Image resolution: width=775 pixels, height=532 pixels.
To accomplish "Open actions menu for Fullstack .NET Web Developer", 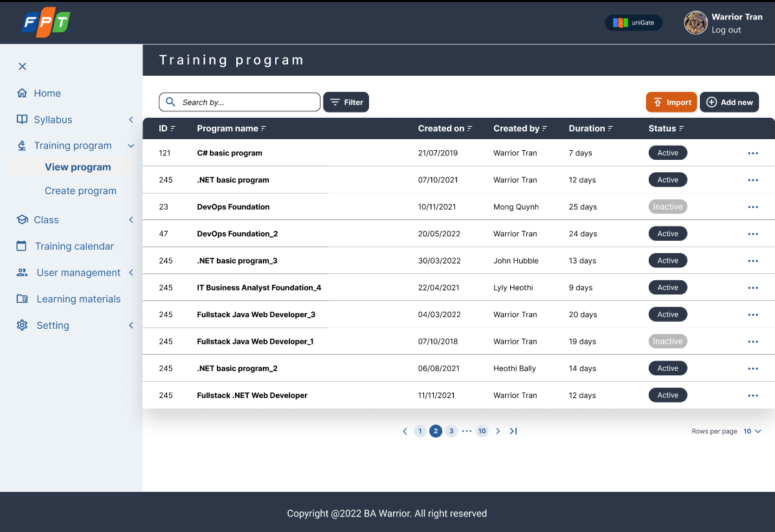I will tap(753, 395).
